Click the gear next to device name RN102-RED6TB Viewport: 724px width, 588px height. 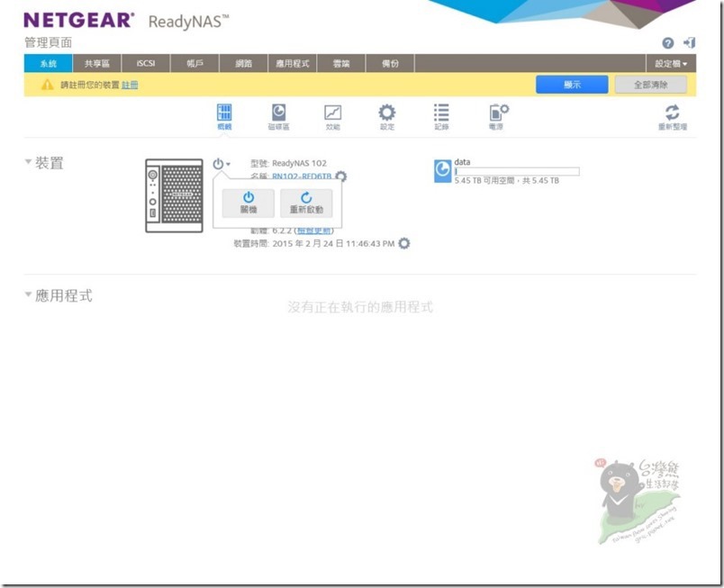point(340,176)
